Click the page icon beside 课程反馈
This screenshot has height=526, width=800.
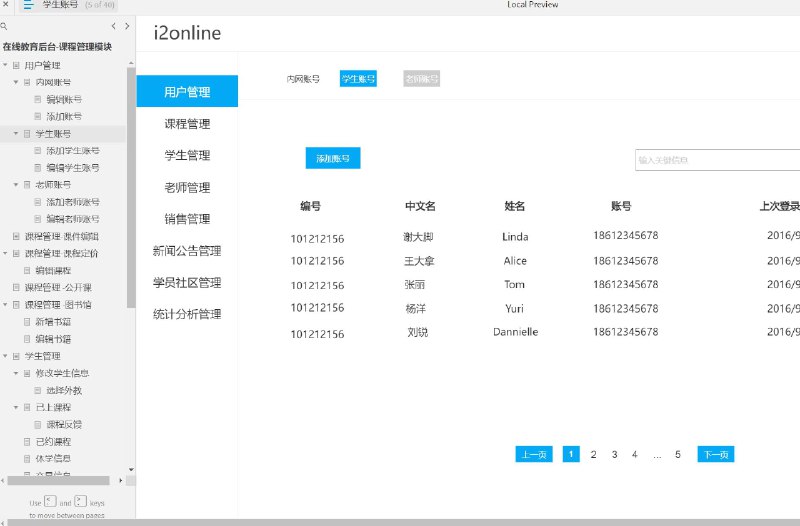tap(37, 424)
